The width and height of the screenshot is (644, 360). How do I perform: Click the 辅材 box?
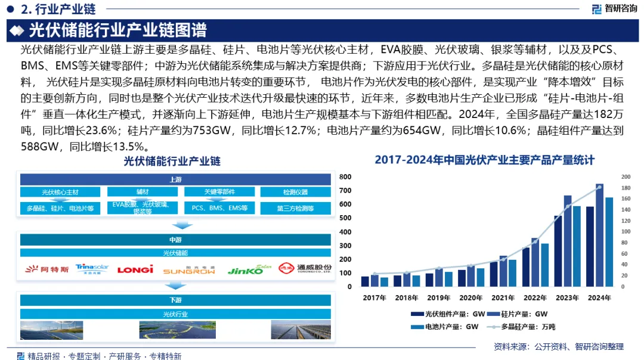tap(143, 192)
